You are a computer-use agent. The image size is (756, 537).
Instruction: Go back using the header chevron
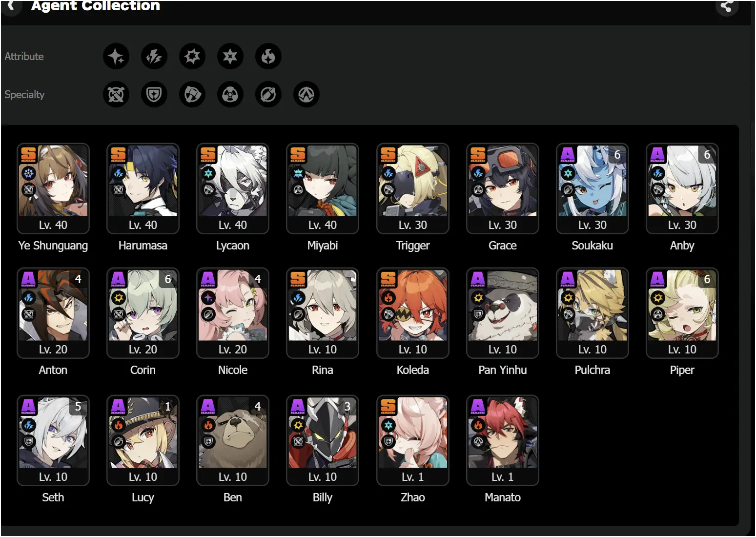11,6
